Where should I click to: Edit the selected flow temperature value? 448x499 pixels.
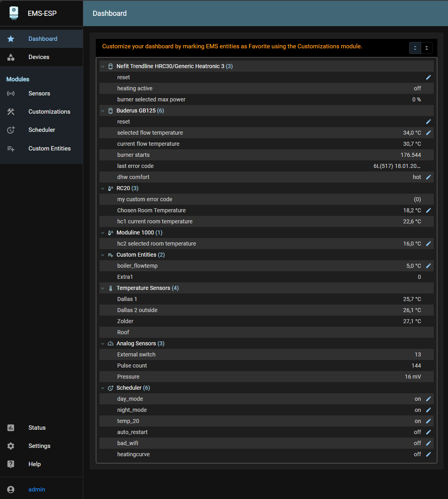pos(428,133)
